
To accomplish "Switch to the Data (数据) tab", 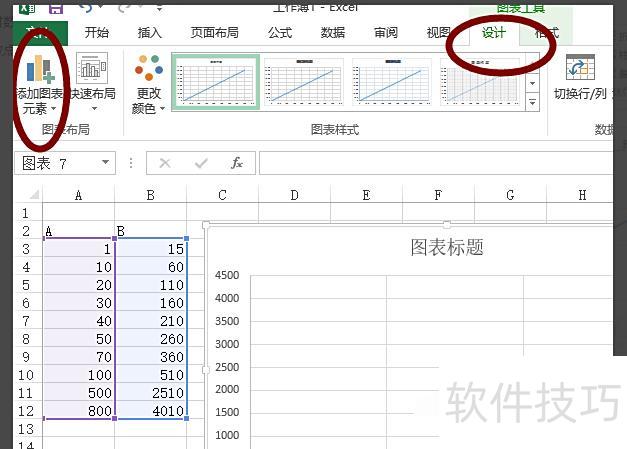I will tap(333, 33).
